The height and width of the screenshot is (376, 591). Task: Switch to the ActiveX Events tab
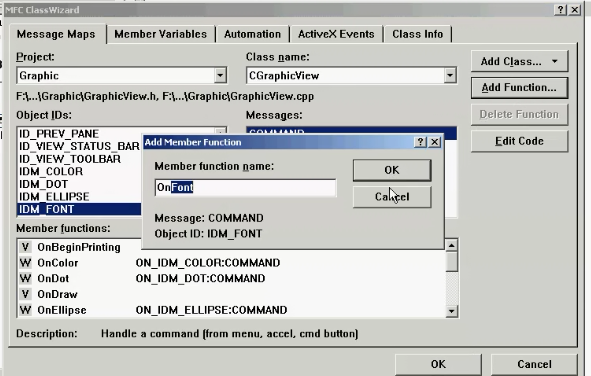point(336,34)
